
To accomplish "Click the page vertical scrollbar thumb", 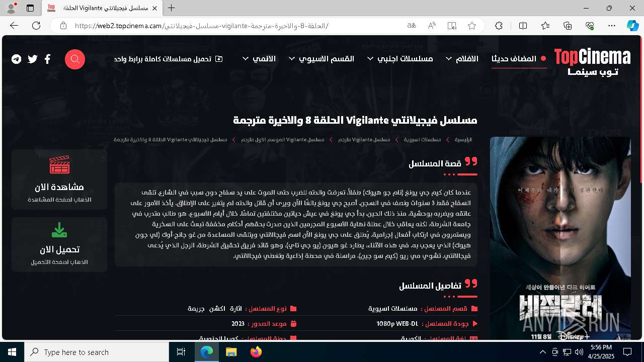I will point(641,109).
